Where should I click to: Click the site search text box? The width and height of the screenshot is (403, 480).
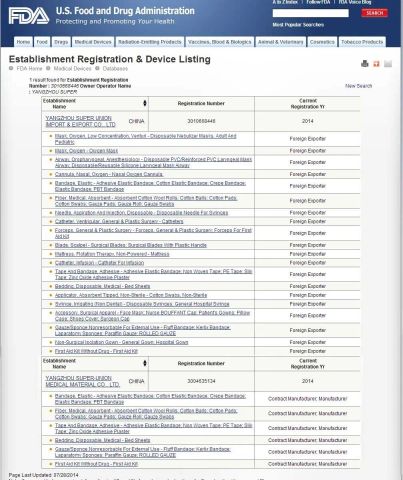[311, 13]
